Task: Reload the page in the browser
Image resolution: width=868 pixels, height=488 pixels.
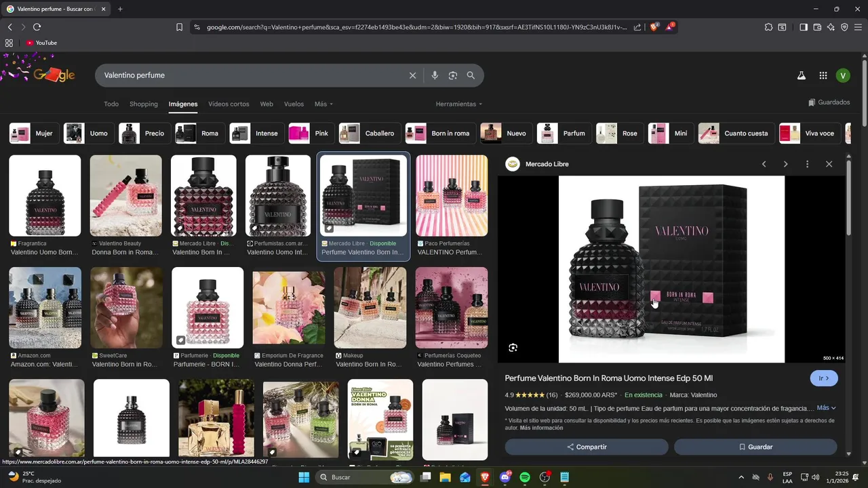Action: (x=37, y=27)
